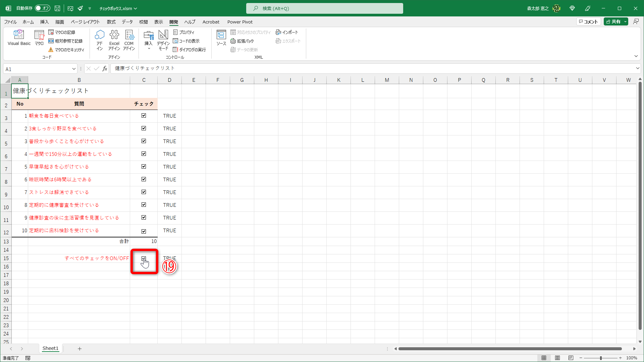Click the Macro icon in ribbon
Image resolution: width=644 pixels, height=362 pixels.
point(39,37)
